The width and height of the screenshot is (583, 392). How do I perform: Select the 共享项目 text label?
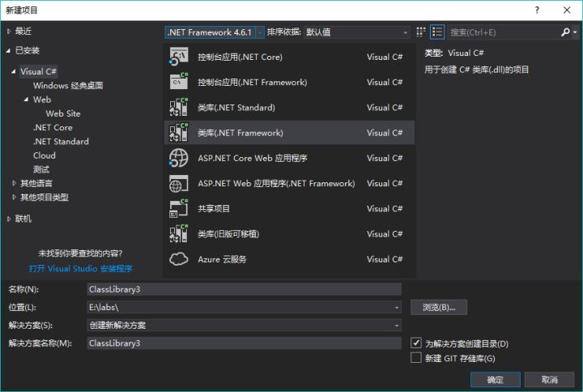[x=214, y=209]
